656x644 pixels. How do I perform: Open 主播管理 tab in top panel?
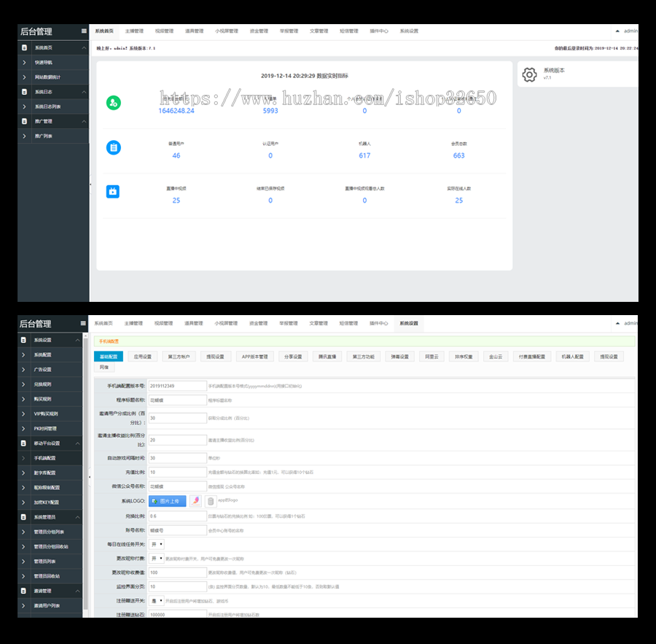pyautogui.click(x=134, y=31)
